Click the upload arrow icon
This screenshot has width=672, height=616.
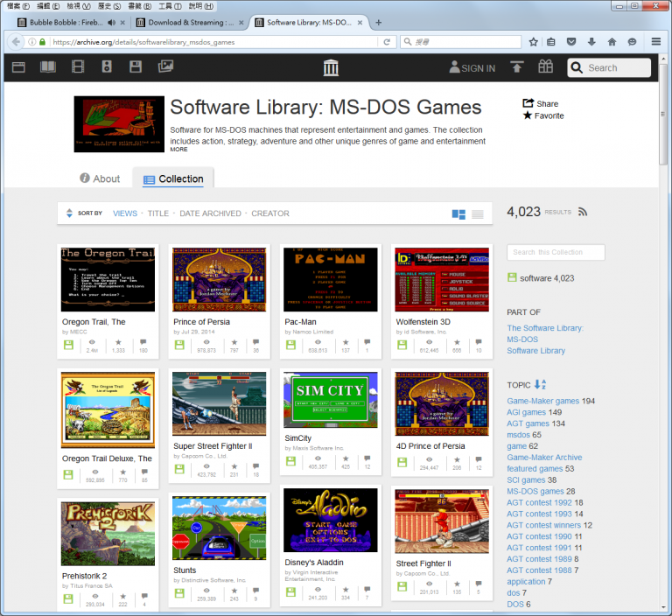point(517,66)
